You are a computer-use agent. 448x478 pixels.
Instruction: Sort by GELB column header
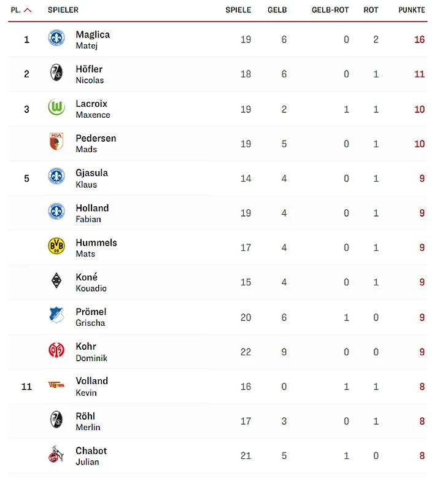(277, 10)
